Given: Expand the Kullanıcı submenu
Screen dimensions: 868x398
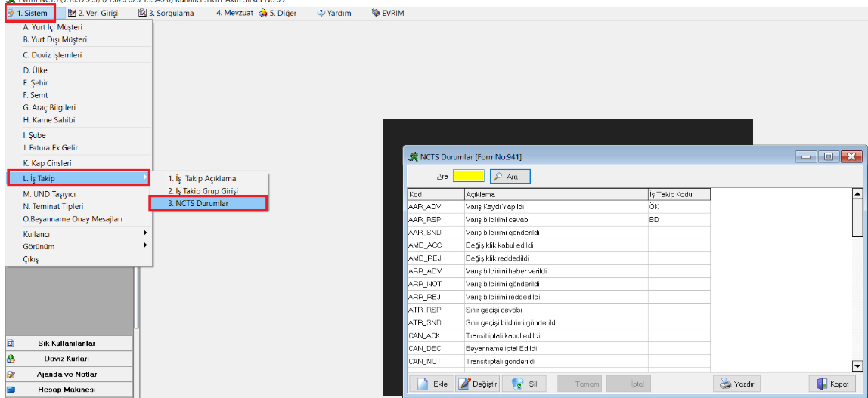Looking at the screenshot, I should click(78, 234).
